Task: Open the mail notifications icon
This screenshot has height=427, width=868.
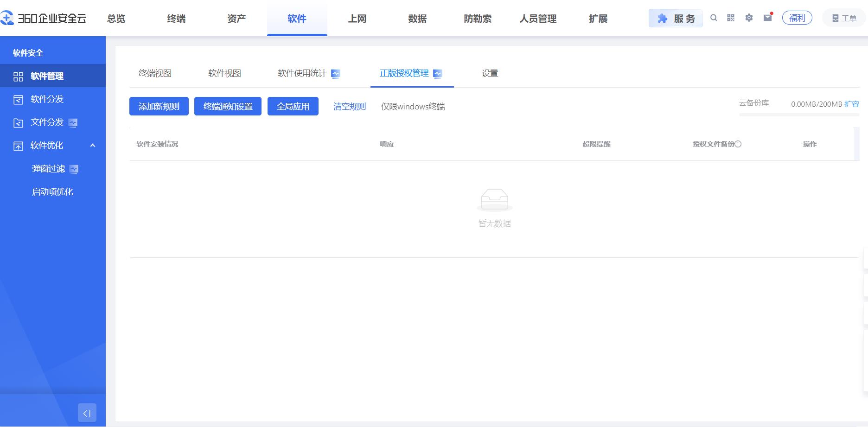Action: (x=768, y=17)
